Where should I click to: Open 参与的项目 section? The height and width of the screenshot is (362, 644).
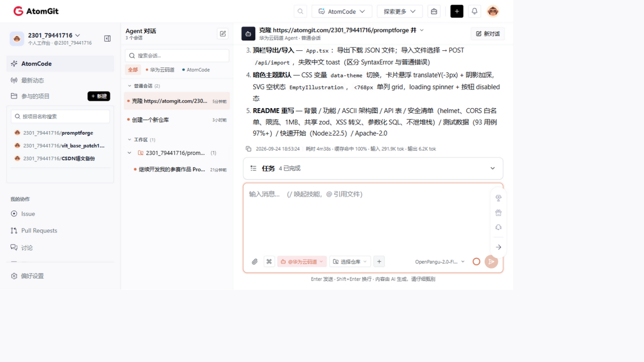[x=35, y=96]
